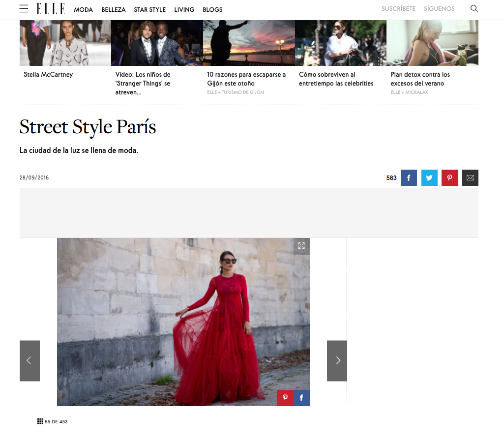Open gallery grid view icon
Viewport: 504px width, 443px height.
pyautogui.click(x=40, y=421)
